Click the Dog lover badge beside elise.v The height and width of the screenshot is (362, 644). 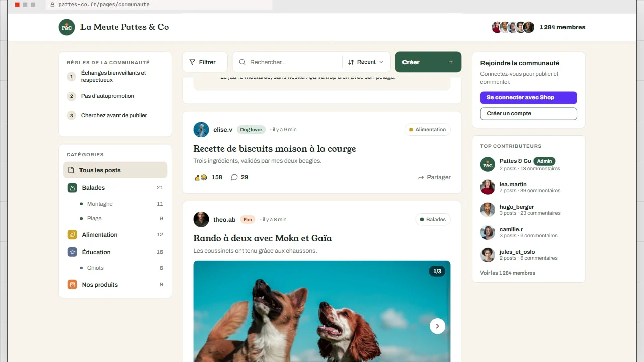(251, 130)
